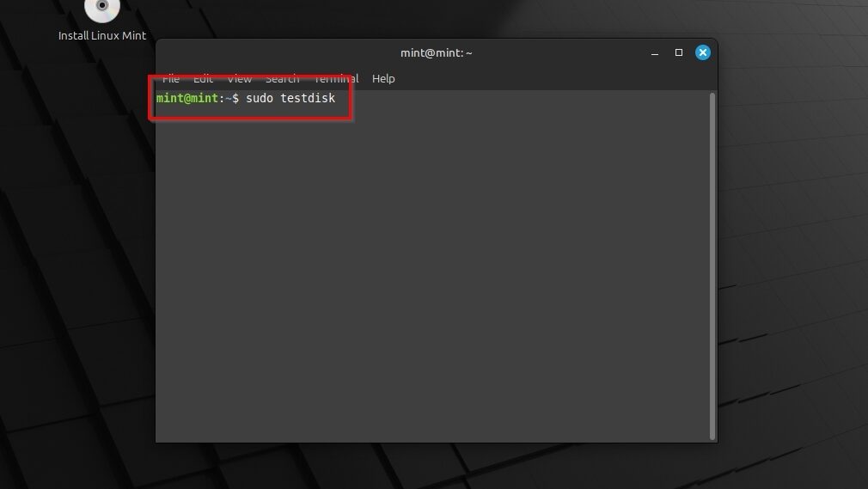Click the empty desktop left of the terminal

77,258
